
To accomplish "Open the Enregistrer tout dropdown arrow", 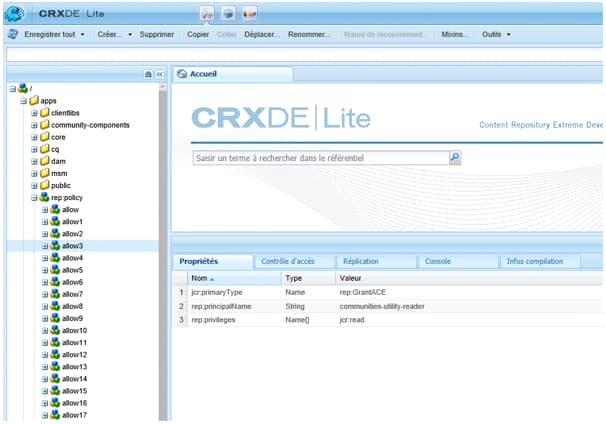I will coord(82,34).
